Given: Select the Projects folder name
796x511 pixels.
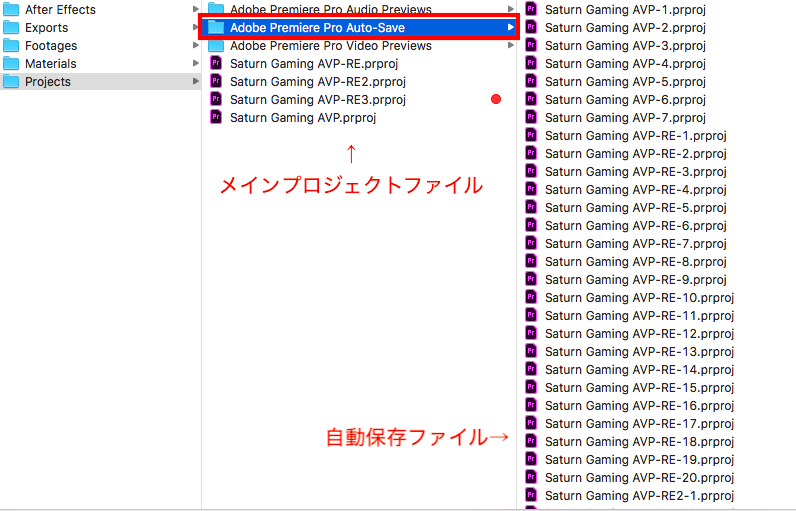Looking at the screenshot, I should point(48,82).
